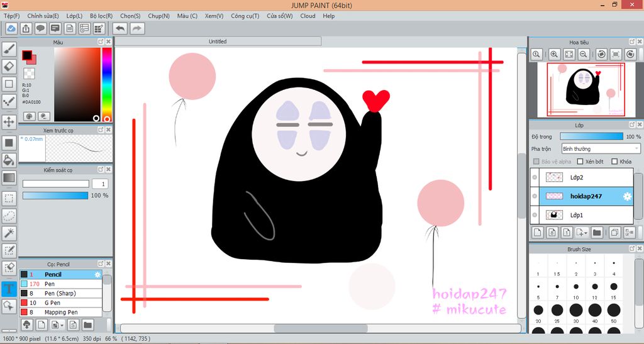Select the Text tool
The height and width of the screenshot is (344, 644).
click(9, 289)
